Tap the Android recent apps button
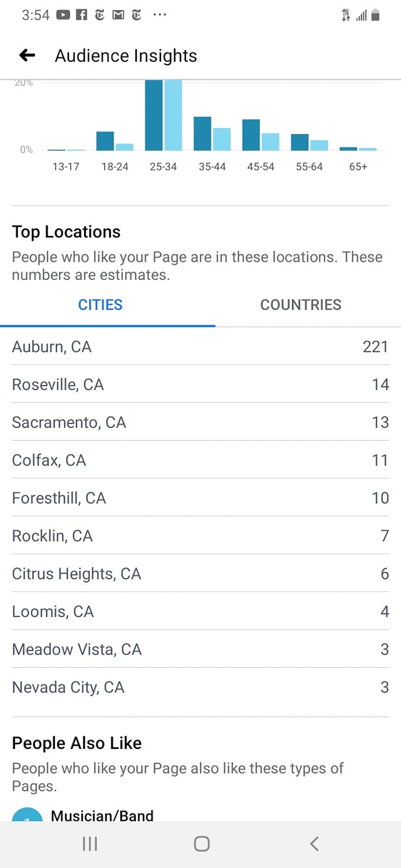Image resolution: width=401 pixels, height=868 pixels. (x=90, y=844)
